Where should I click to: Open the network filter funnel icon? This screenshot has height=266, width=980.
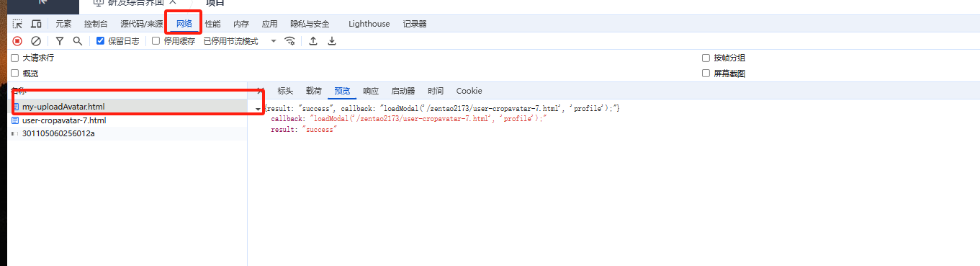pyautogui.click(x=60, y=41)
